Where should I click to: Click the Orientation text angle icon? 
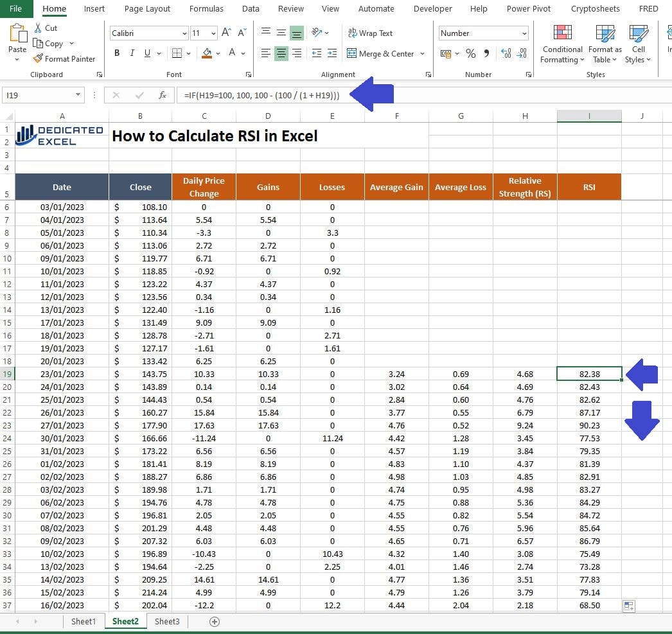(317, 33)
